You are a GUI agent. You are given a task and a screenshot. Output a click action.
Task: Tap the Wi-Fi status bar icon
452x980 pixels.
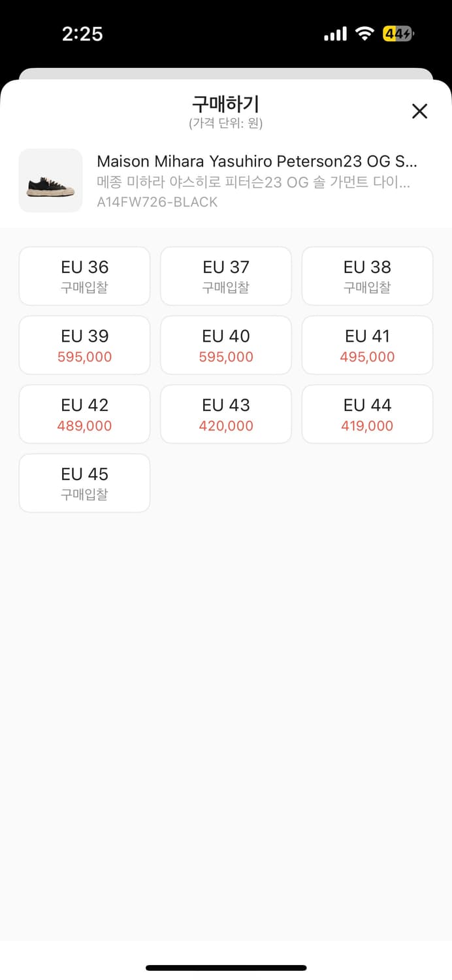tap(364, 34)
